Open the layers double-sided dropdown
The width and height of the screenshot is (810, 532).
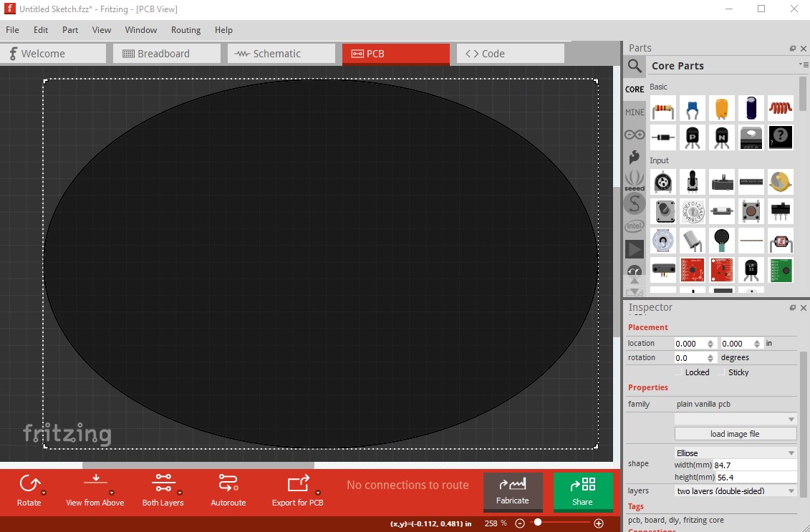(736, 490)
